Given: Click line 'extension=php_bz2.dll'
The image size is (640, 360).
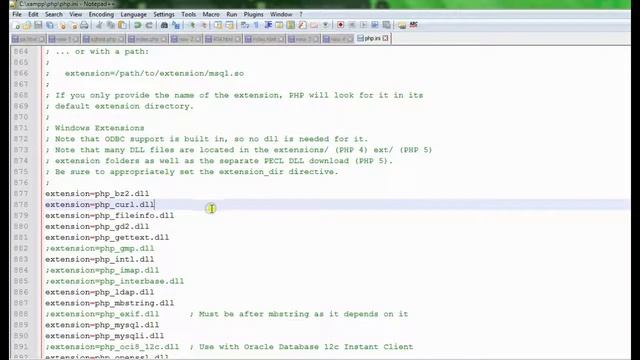Looking at the screenshot, I should [x=97, y=193].
